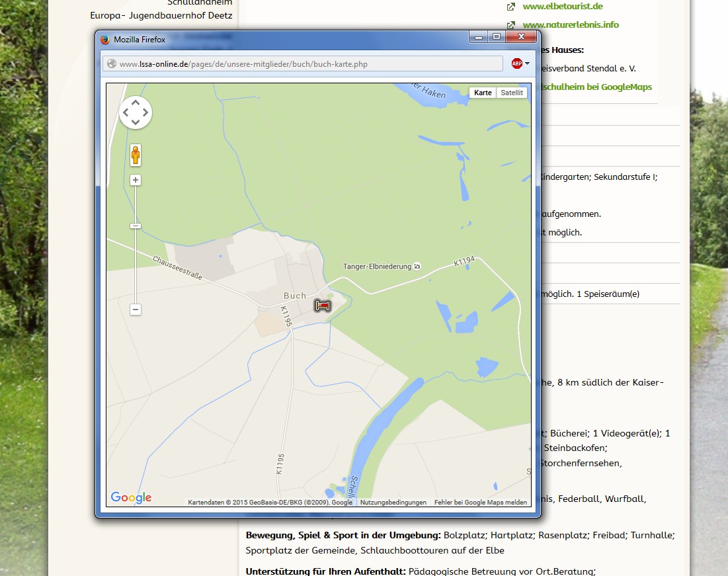Zoom in with the plus button
The width and height of the screenshot is (728, 576).
[135, 180]
